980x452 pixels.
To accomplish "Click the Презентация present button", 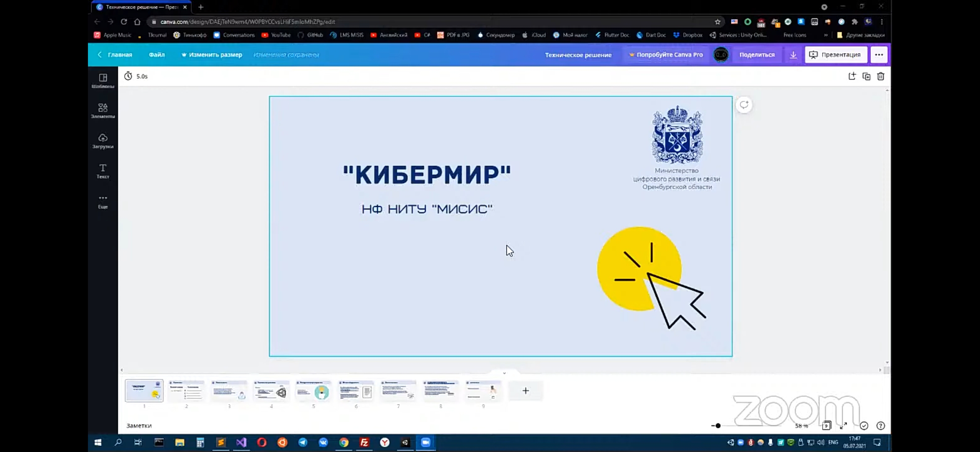I will [x=836, y=55].
